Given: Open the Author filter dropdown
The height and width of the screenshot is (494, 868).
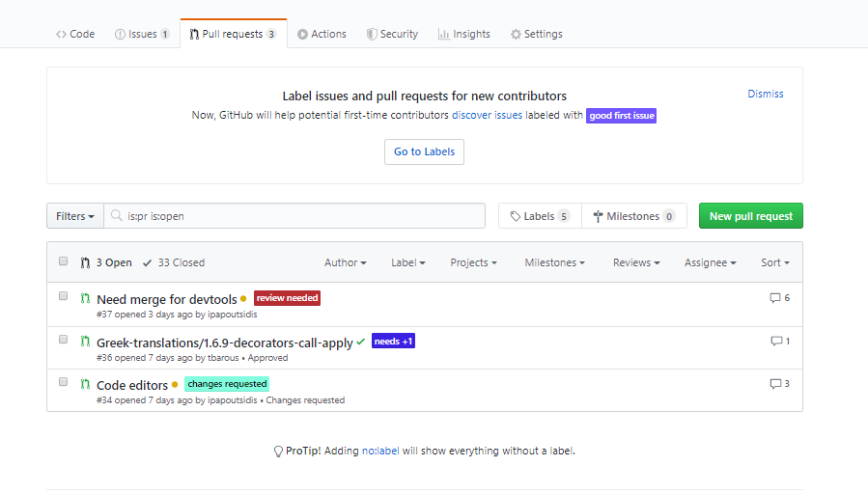Looking at the screenshot, I should (345, 262).
